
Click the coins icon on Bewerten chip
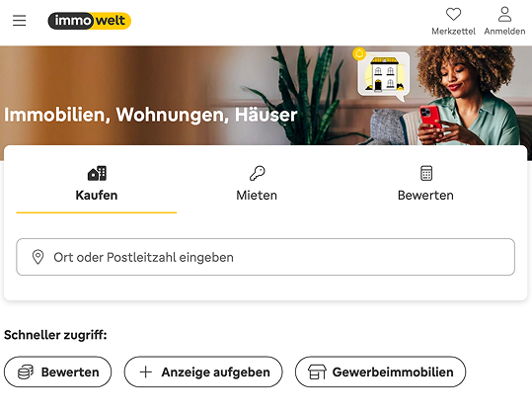pos(26,372)
